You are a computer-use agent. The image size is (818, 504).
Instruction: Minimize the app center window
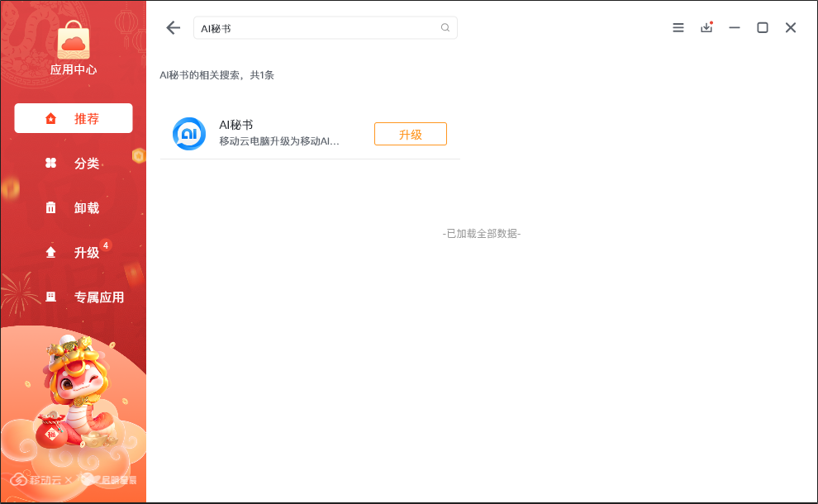[x=735, y=27]
